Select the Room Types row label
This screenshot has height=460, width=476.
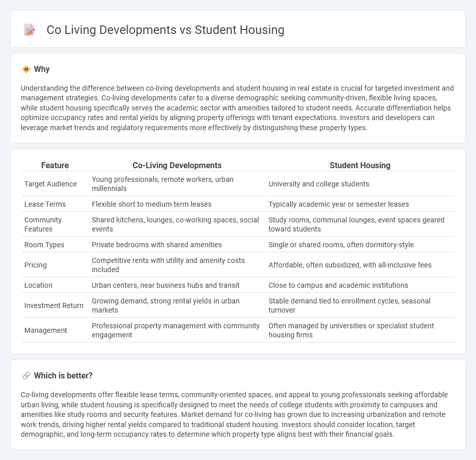pyautogui.click(x=45, y=245)
